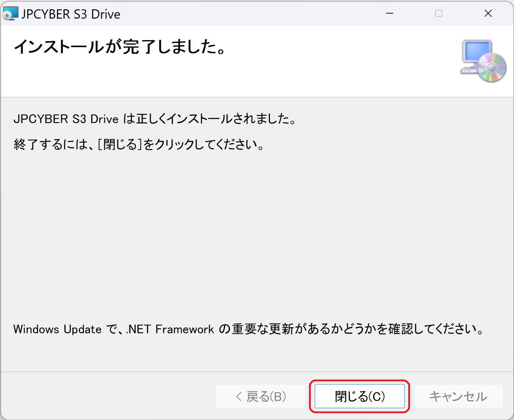This screenshot has height=420, width=514.
Task: Click the < 戻る(B) back button
Action: tap(261, 396)
